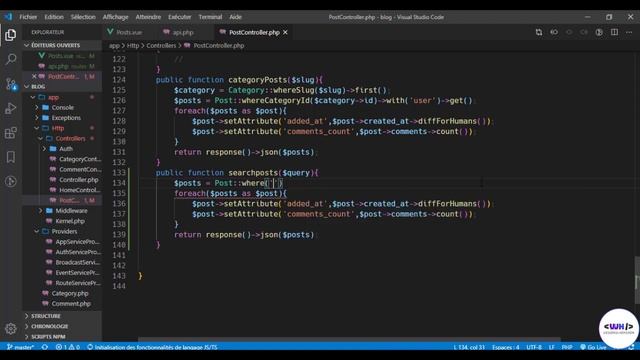The width and height of the screenshot is (640, 360).
Task: Close the PostController.php tab
Action: coord(285,32)
